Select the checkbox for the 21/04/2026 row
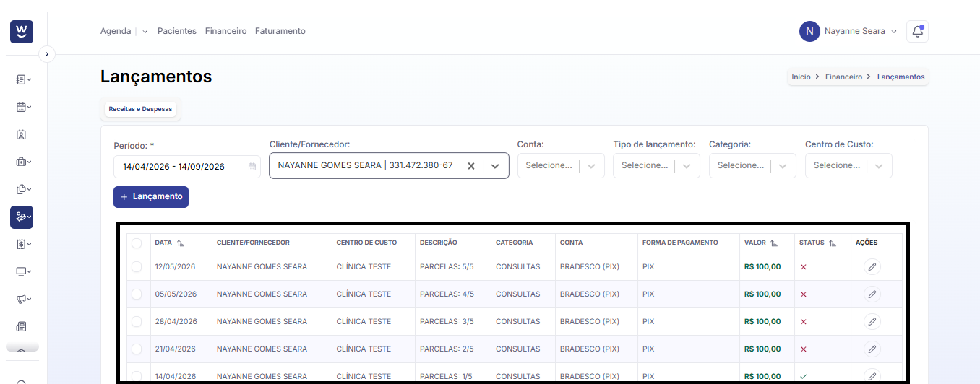Screen dimensions: 980x384 pyautogui.click(x=137, y=349)
